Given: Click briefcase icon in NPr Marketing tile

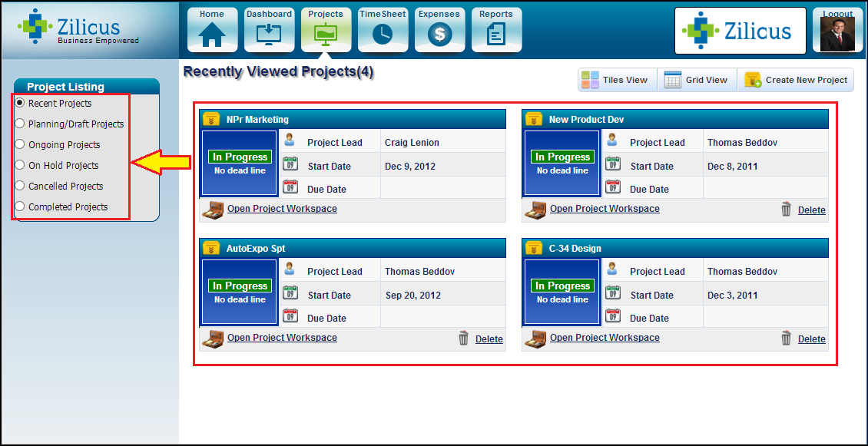Looking at the screenshot, I should [212, 209].
